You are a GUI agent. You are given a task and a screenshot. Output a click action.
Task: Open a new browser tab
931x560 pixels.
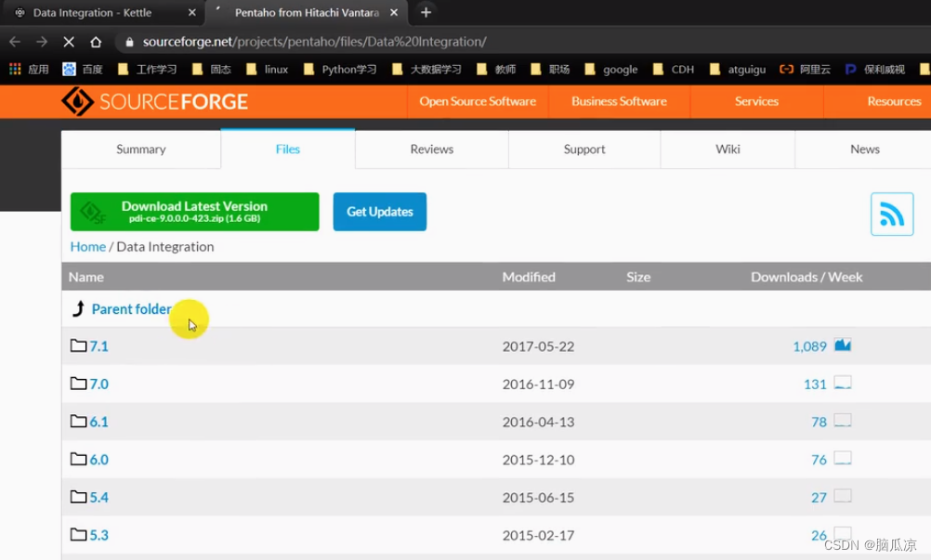pyautogui.click(x=426, y=12)
